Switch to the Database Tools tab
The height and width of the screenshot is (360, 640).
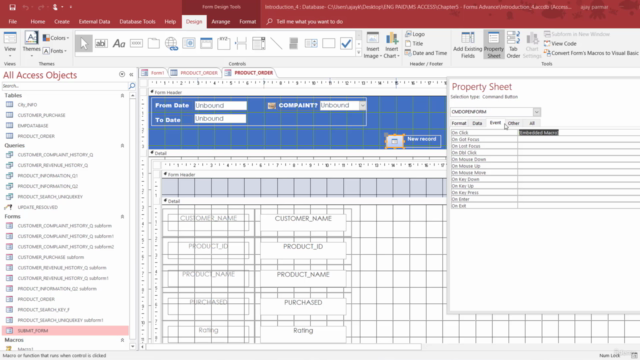click(x=137, y=22)
